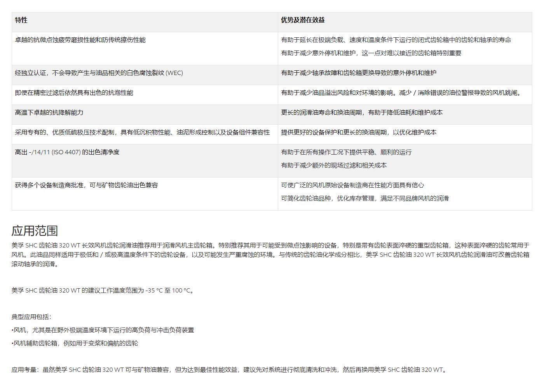
Task: Click the 更长的润滑油寿命和换油周期 benefit
Action: point(362,113)
